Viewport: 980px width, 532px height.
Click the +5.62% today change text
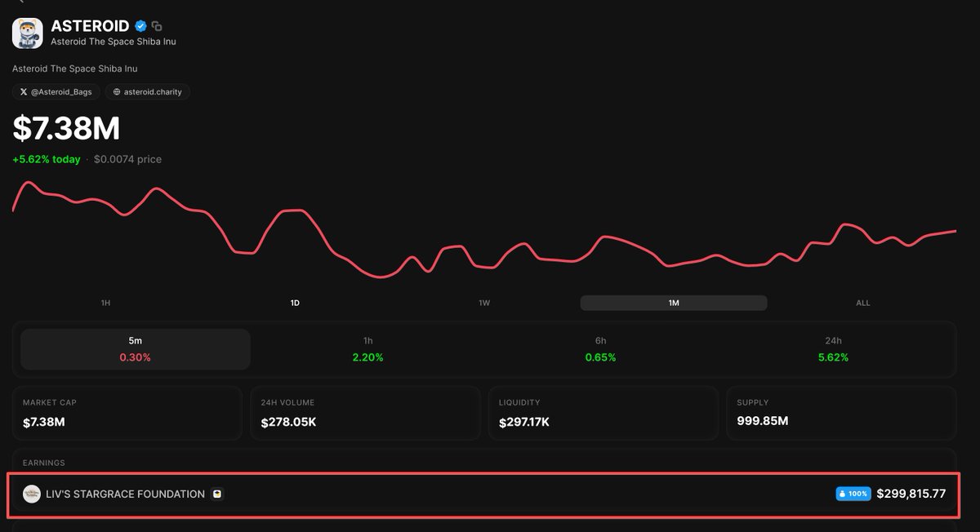point(47,159)
